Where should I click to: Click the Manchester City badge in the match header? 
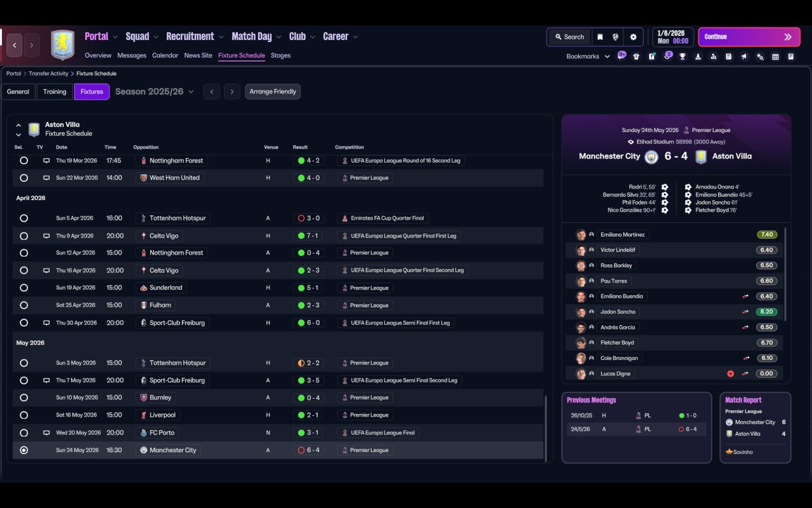click(x=652, y=157)
